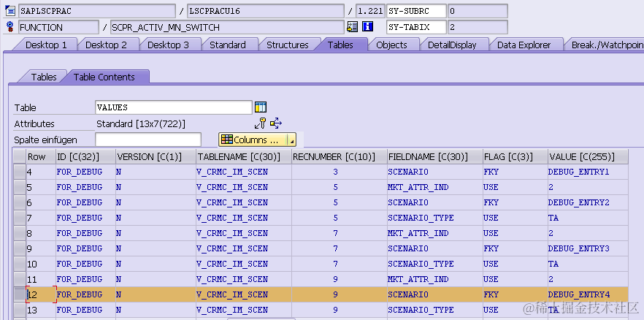644x320 pixels.
Task: Open the Break./Watchpoints tab
Action: click(x=607, y=45)
